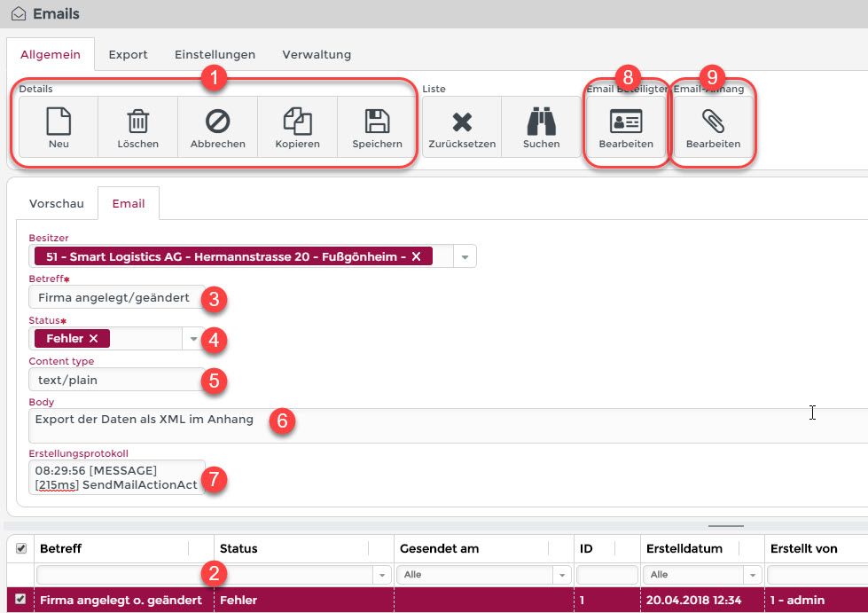868x613 pixels.
Task: Click the Löschen trash icon
Action: tap(137, 122)
